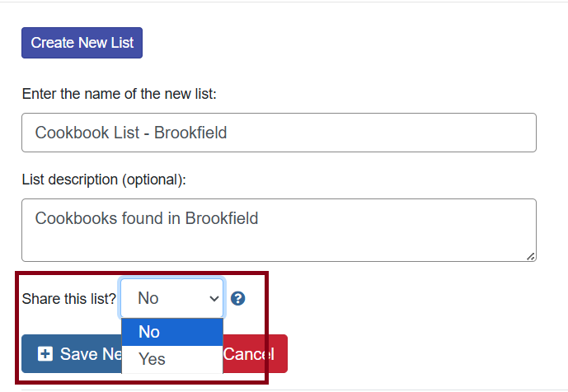Image resolution: width=568 pixels, height=392 pixels.
Task: Click the word 'optional' in description label
Action: point(153,180)
